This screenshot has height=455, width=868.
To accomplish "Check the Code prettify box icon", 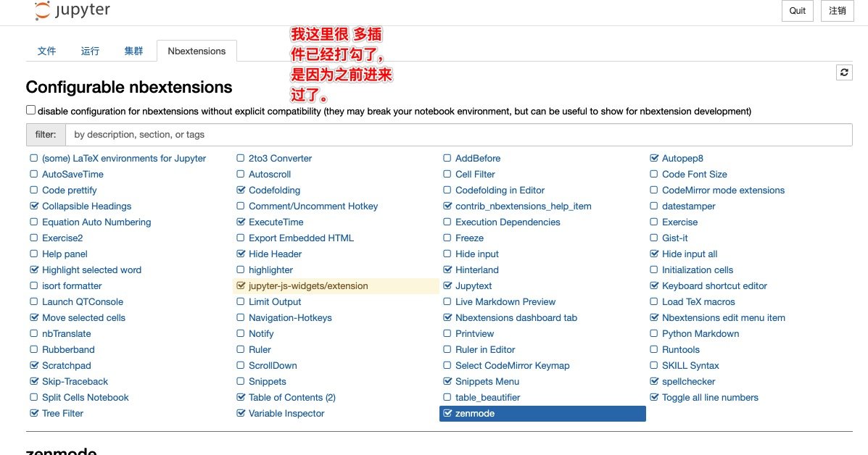I will click(34, 190).
